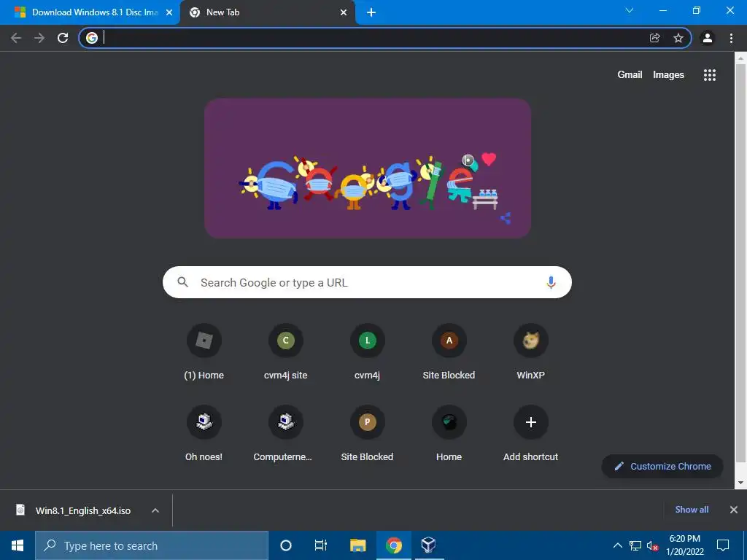Click the page vertical scrollbar

740,262
